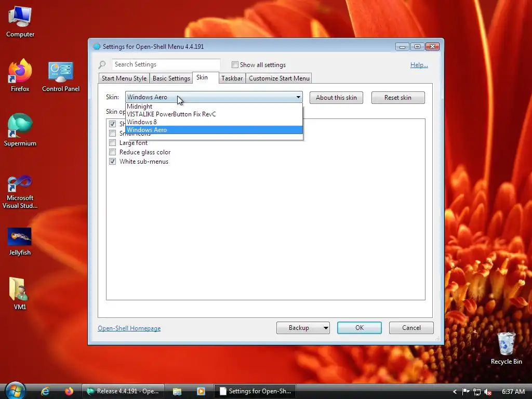Click the volume muted tray icon
The image size is (532, 399).
click(x=488, y=392)
